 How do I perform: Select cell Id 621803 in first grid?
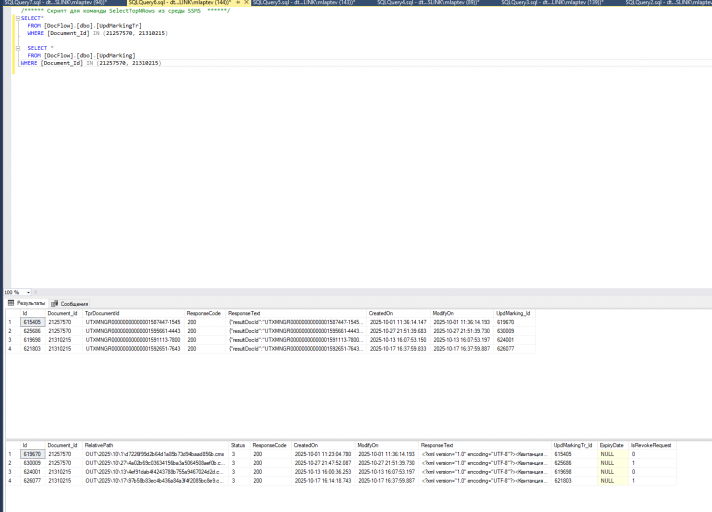pos(33,349)
